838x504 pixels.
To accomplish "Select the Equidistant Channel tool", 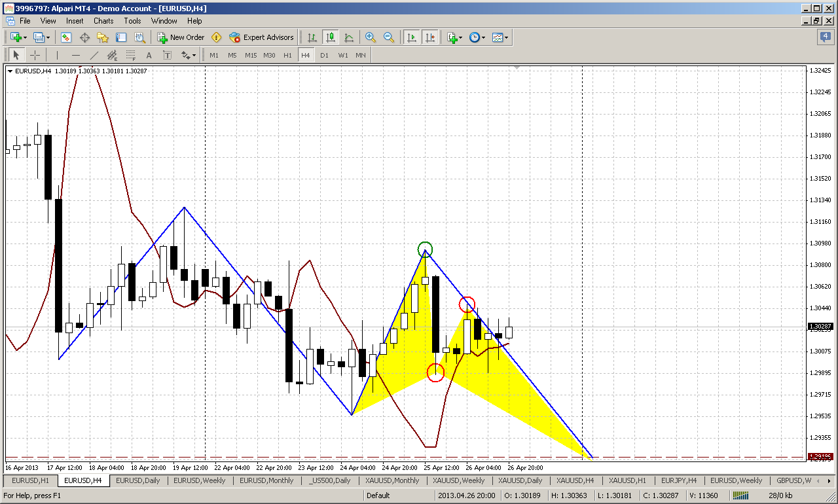I will [113, 55].
